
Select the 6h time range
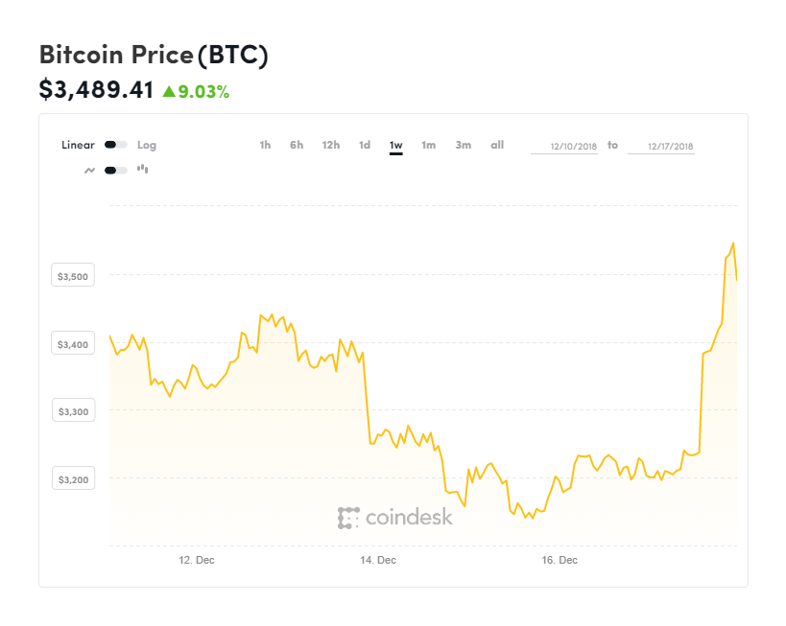click(296, 145)
